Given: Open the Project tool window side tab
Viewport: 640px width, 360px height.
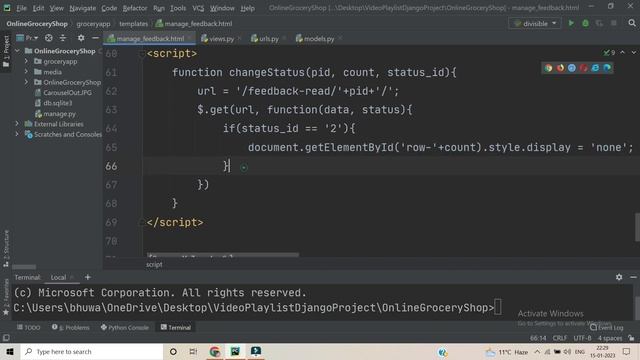Looking at the screenshot, I should point(6,52).
